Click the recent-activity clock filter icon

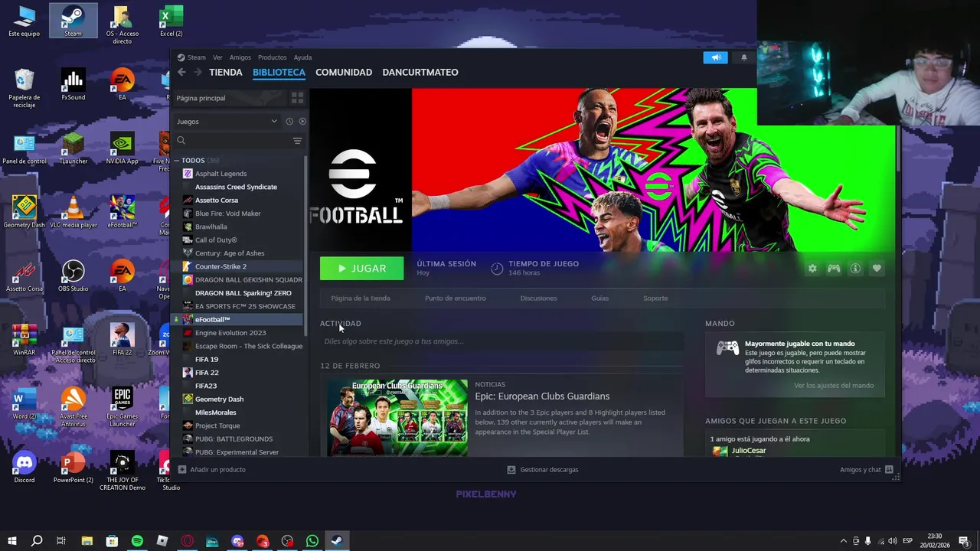coord(289,122)
